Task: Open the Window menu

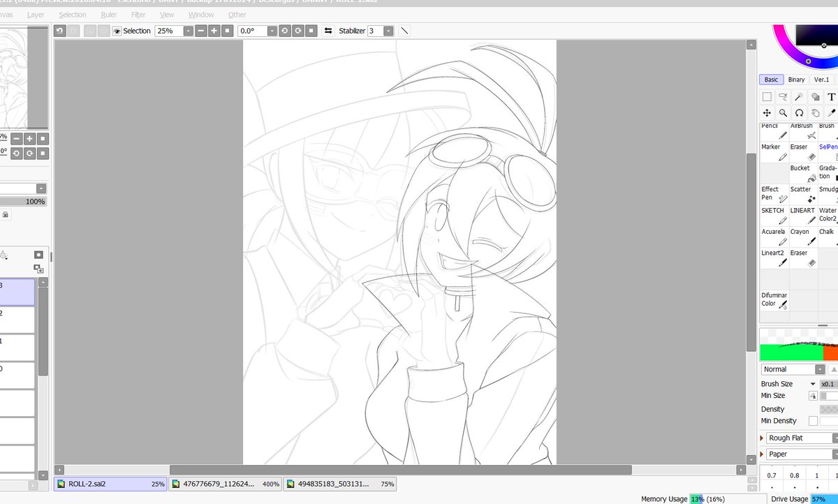Action: click(x=201, y=15)
